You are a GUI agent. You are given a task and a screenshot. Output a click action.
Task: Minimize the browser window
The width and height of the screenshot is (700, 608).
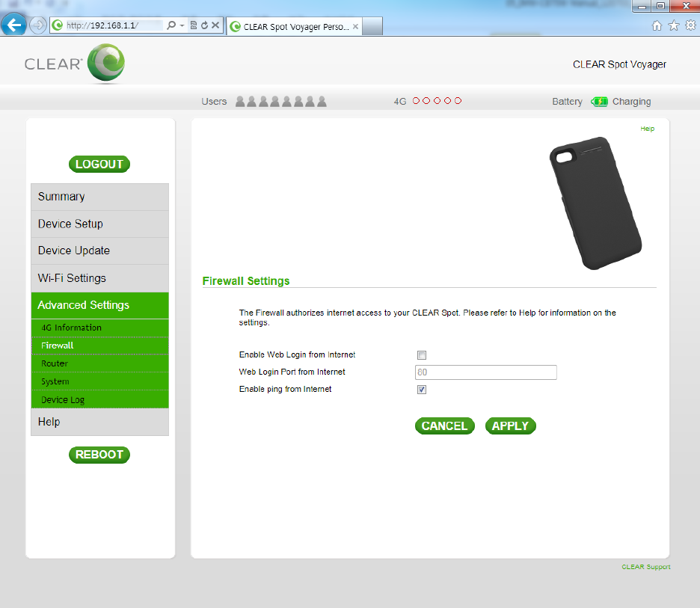pyautogui.click(x=642, y=6)
